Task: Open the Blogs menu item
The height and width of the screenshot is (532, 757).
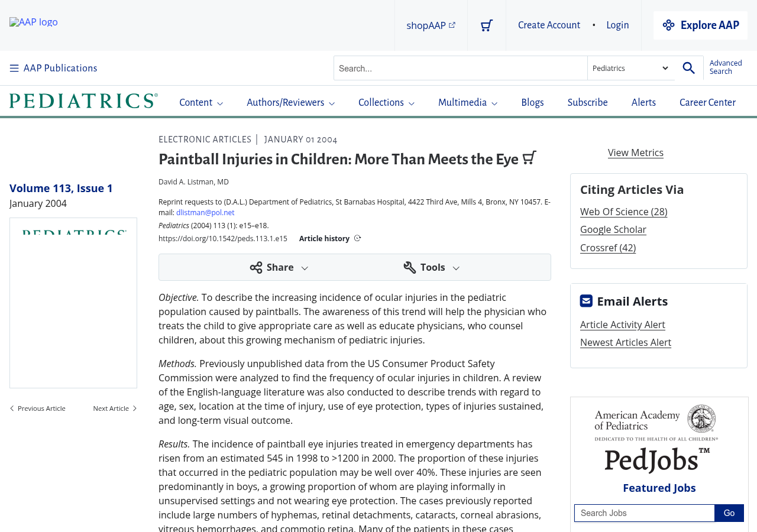Action: [532, 103]
